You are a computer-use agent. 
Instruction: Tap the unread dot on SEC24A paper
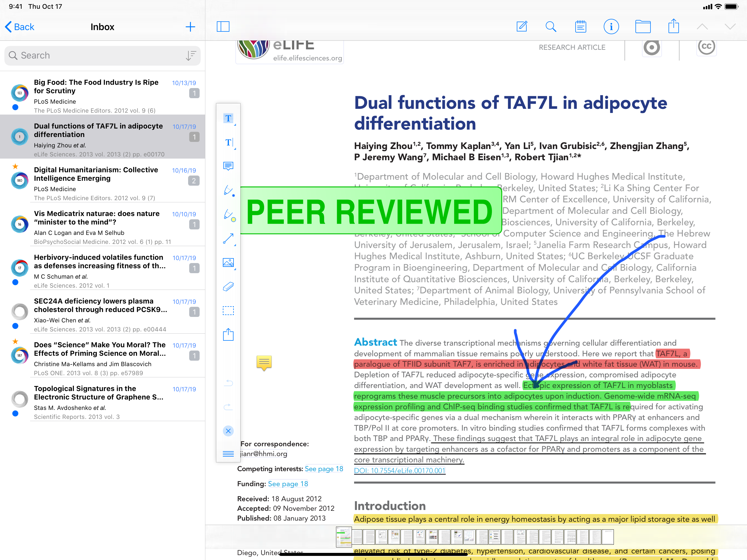[x=15, y=326]
